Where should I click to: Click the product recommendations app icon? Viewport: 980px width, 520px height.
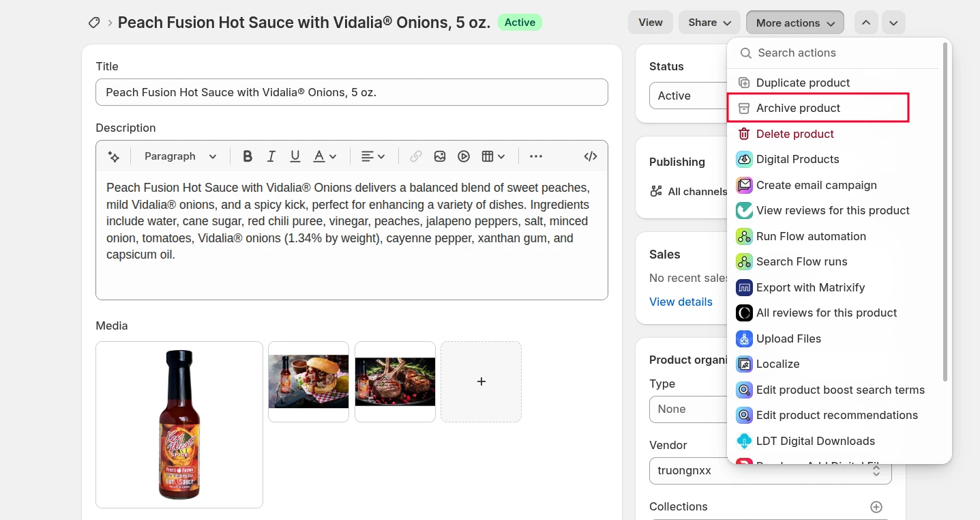point(744,415)
